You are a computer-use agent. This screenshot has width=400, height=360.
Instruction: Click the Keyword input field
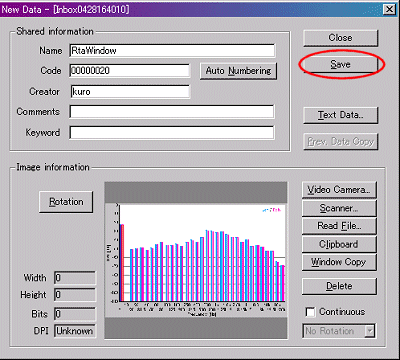pyautogui.click(x=172, y=132)
